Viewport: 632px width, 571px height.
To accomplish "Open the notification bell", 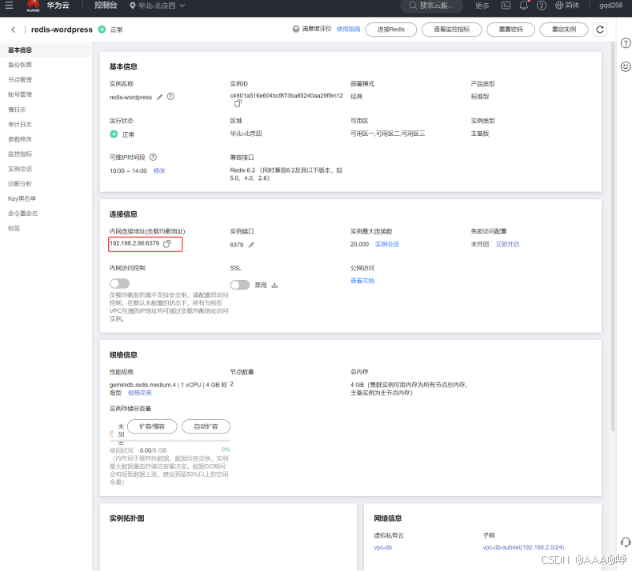I will pyautogui.click(x=524, y=6).
